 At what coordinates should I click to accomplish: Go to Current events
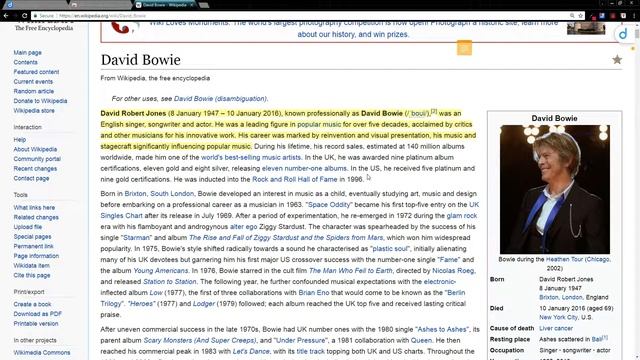pos(33,82)
